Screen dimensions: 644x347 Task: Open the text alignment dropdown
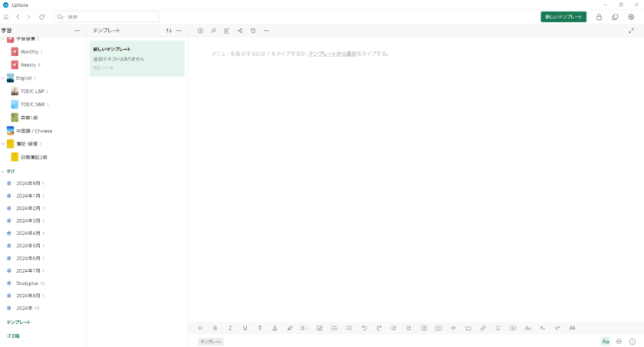pos(304,328)
